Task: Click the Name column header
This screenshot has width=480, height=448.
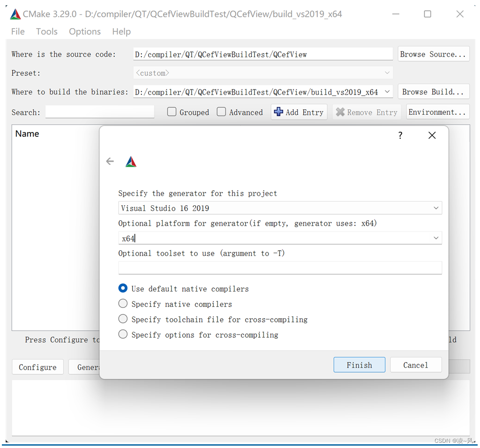Action: coord(27,134)
